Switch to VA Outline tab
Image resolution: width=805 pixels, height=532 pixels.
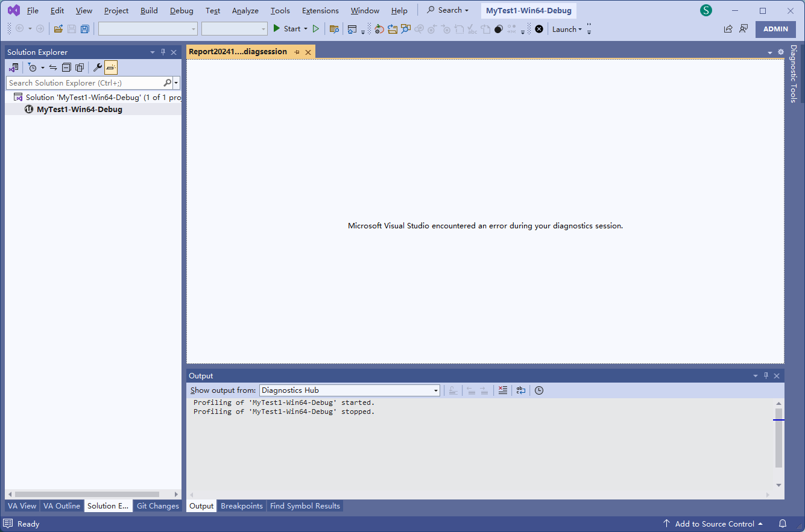point(62,506)
